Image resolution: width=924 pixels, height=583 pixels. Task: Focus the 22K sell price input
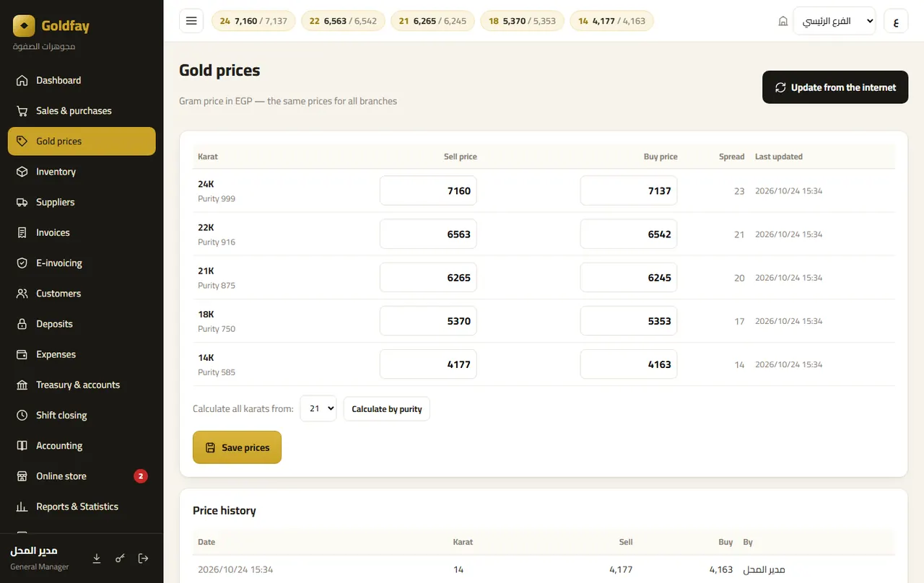click(428, 234)
